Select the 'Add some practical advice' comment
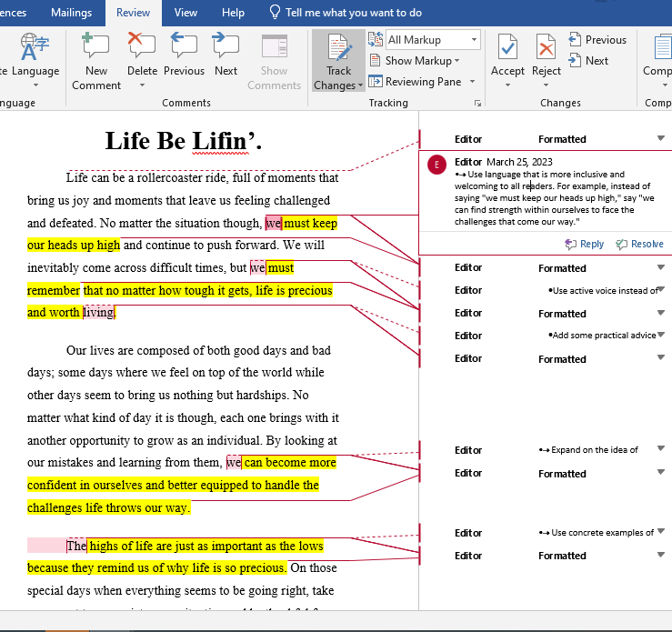The image size is (672, 632). pyautogui.click(x=604, y=336)
